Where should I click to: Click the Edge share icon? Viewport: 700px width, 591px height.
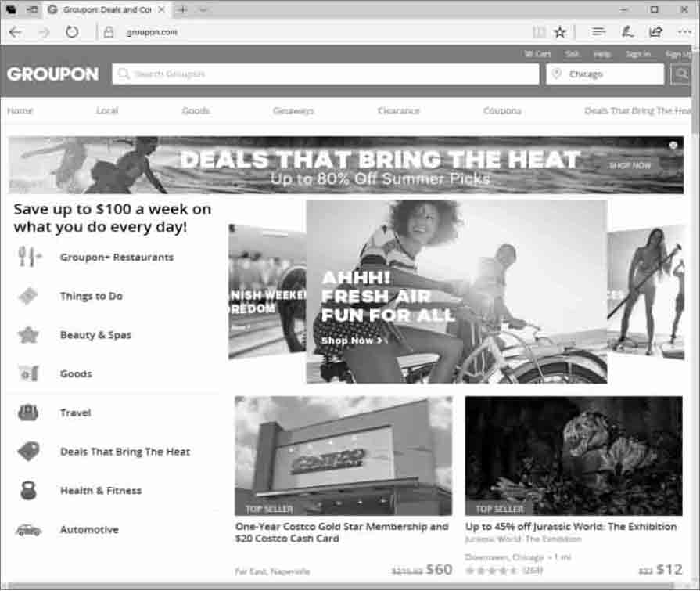click(x=655, y=32)
